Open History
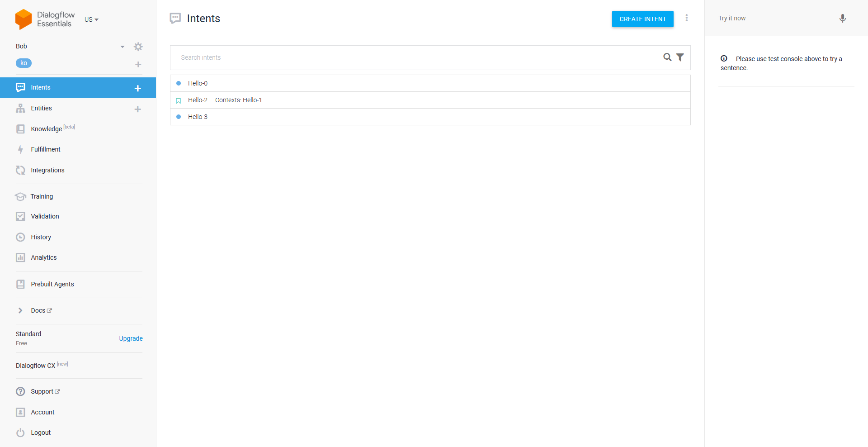The width and height of the screenshot is (868, 447). (x=41, y=237)
